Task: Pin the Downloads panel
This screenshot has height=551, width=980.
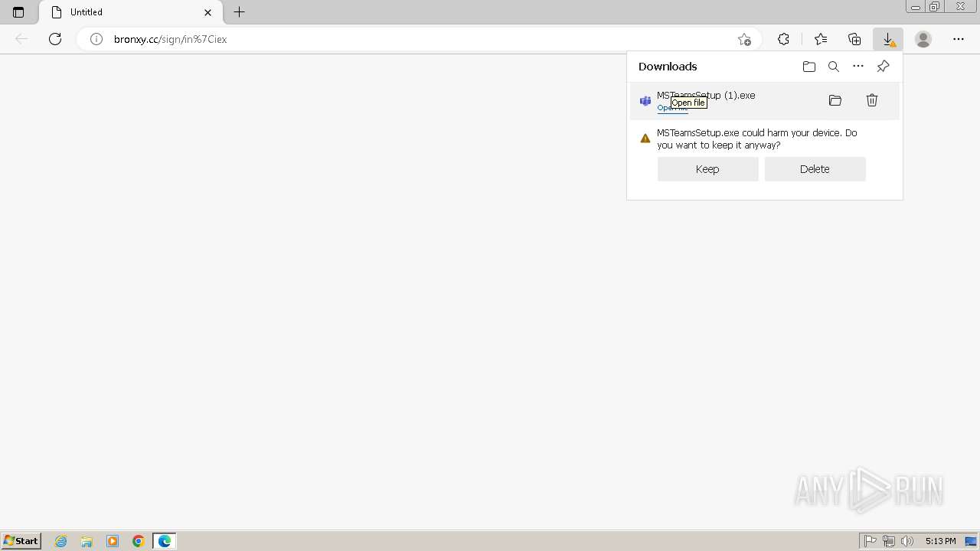Action: 883,67
